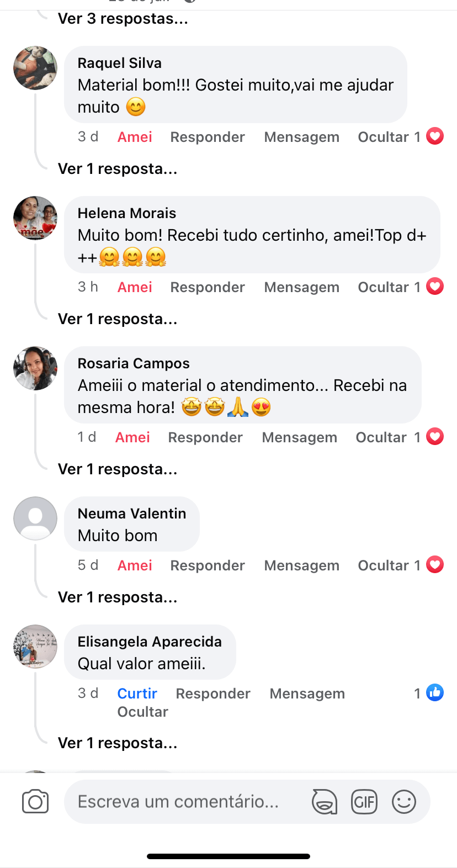Viewport: 457px width, 868px height.
Task: Open Elisangela Aparecida's name link
Action: coord(150,642)
